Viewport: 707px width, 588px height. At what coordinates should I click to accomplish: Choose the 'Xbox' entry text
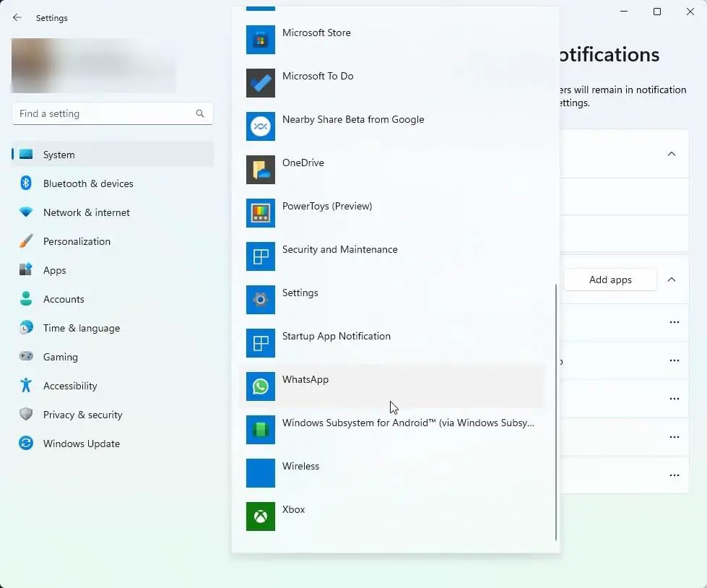pyautogui.click(x=293, y=509)
